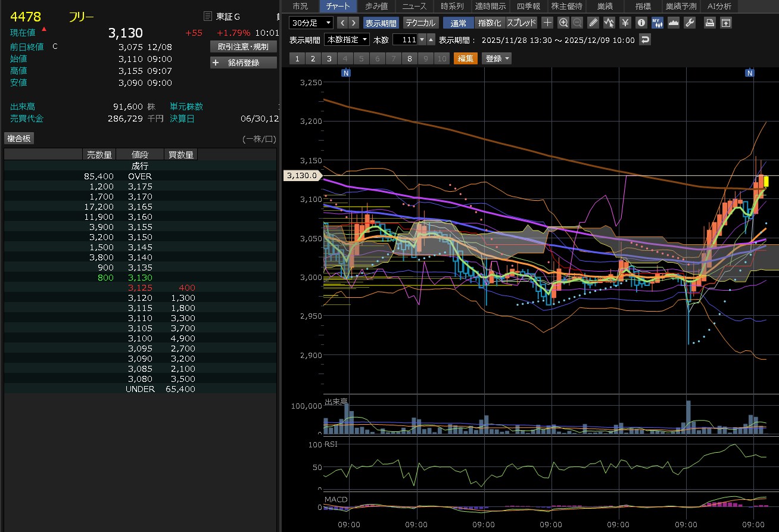Open the 四季報 tab
The height and width of the screenshot is (532, 779).
(x=528, y=6)
